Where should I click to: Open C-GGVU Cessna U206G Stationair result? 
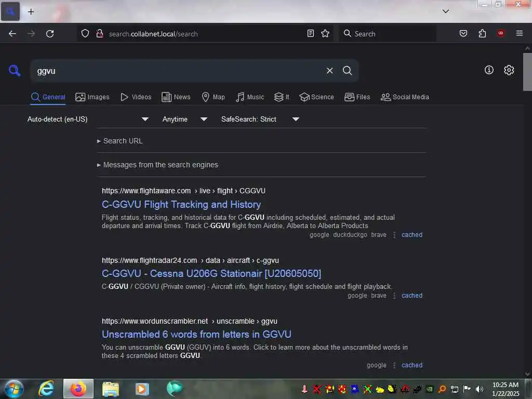(211, 273)
